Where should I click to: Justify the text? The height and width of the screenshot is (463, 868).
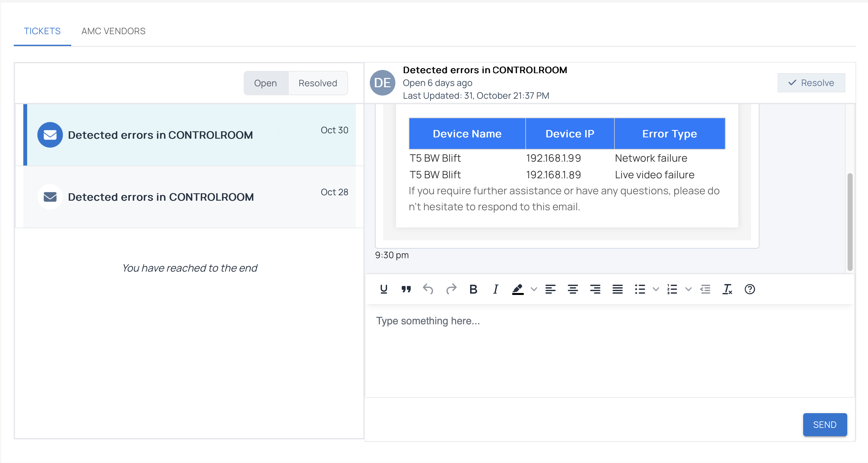pos(617,289)
